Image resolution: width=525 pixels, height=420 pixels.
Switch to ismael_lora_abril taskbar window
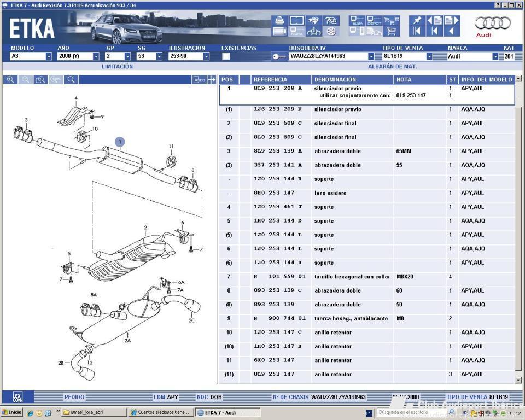coord(95,412)
